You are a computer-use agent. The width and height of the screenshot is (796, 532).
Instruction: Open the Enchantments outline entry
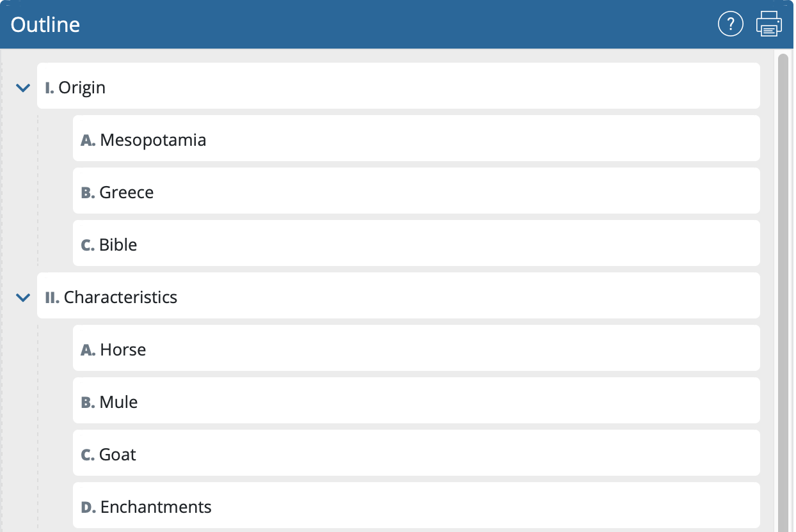155,507
